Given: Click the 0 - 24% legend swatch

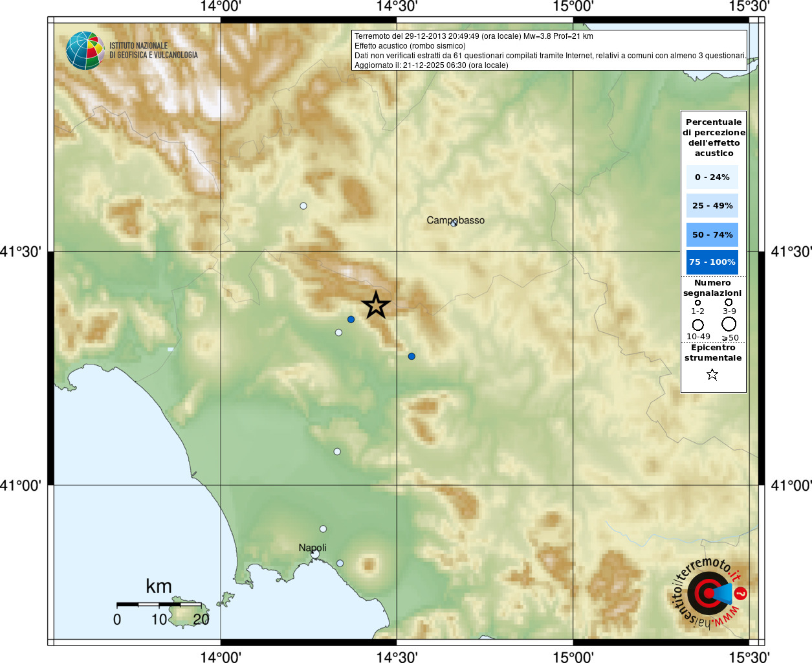Looking at the screenshot, I should [x=712, y=177].
